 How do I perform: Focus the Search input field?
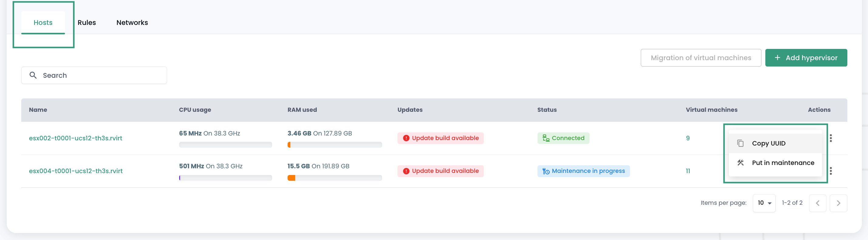click(101, 75)
